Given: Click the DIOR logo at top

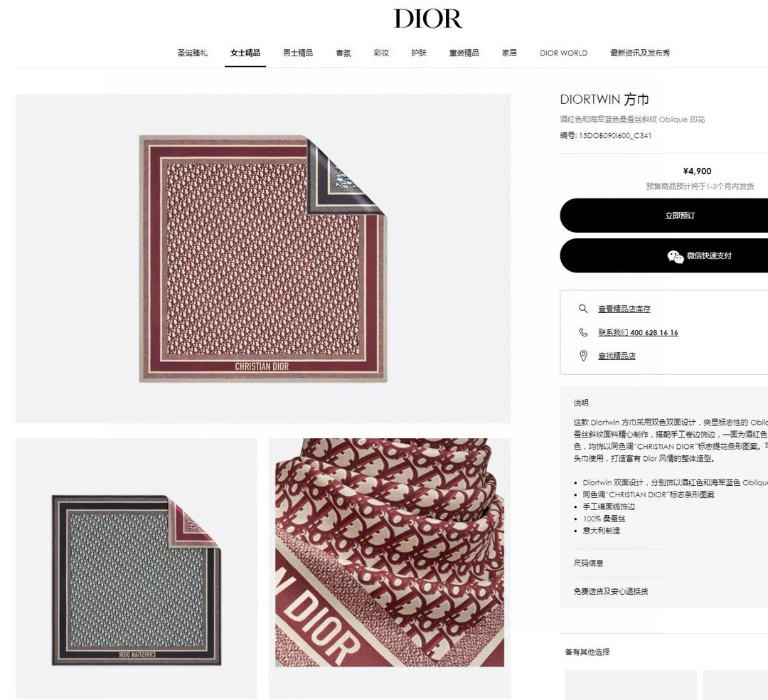Looking at the screenshot, I should (x=427, y=18).
